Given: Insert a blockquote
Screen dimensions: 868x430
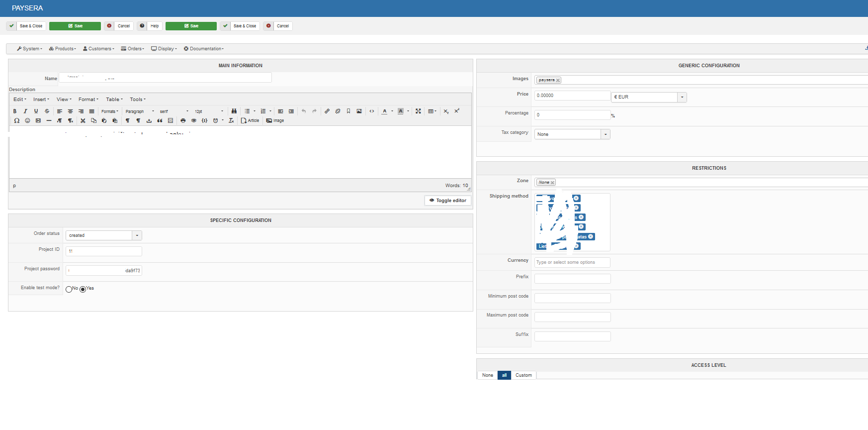Looking at the screenshot, I should 160,121.
